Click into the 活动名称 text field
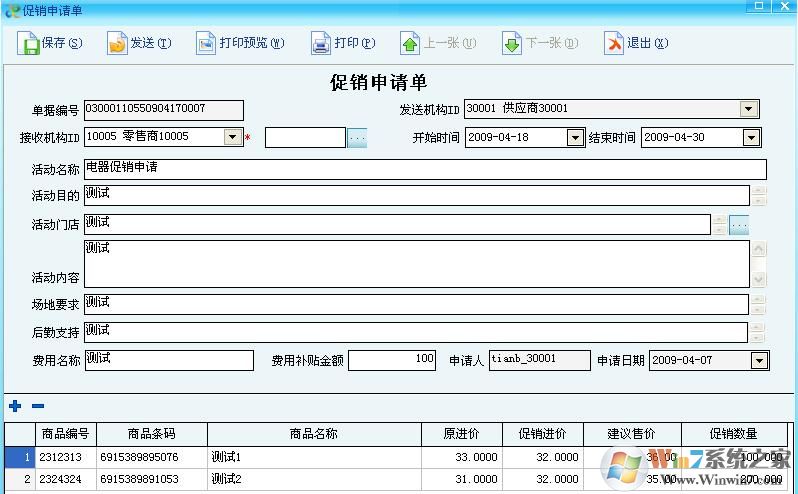This screenshot has width=798, height=494. click(x=424, y=169)
